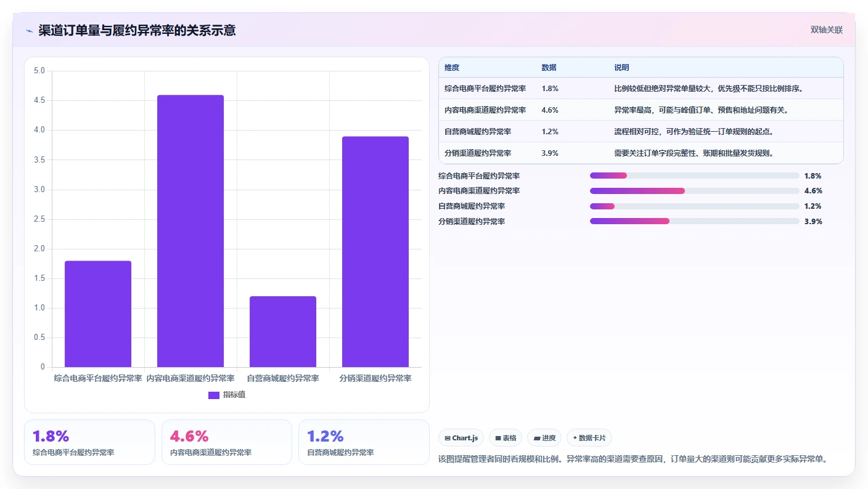
Task: Click the 自营商城履约异常率 progress bar
Action: click(695, 206)
